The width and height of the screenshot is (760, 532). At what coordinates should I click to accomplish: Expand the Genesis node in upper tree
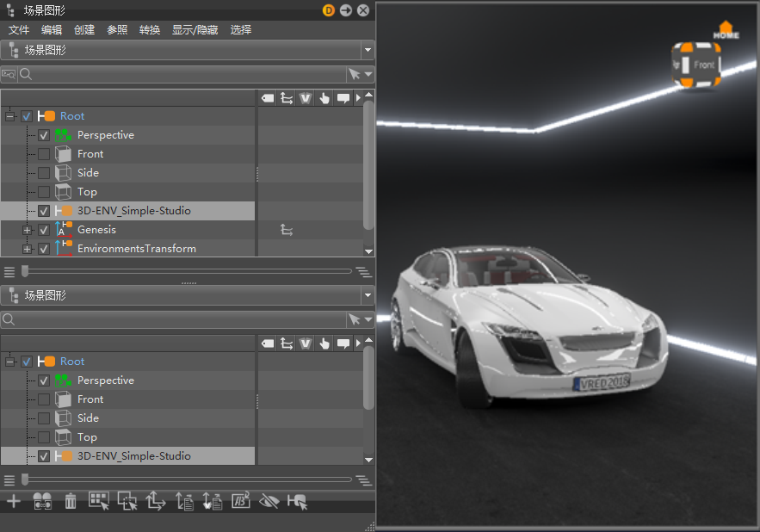click(27, 230)
